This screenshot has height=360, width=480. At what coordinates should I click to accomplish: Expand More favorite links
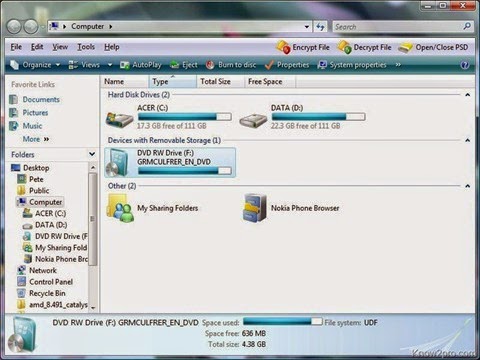point(36,139)
